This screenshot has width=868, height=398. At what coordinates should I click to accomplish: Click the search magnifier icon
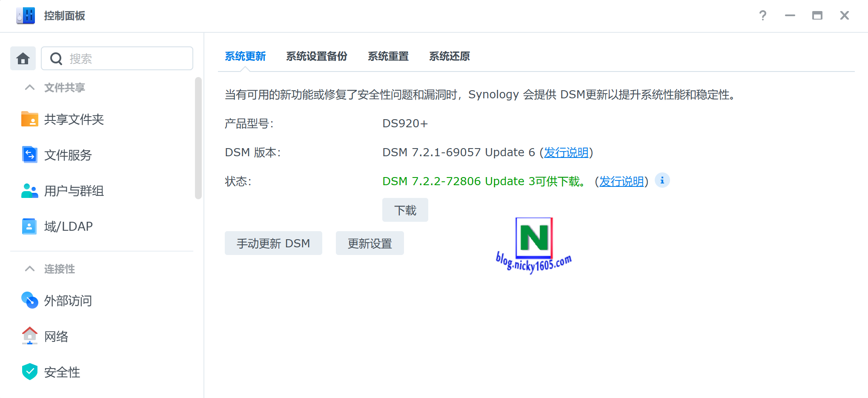coord(56,58)
